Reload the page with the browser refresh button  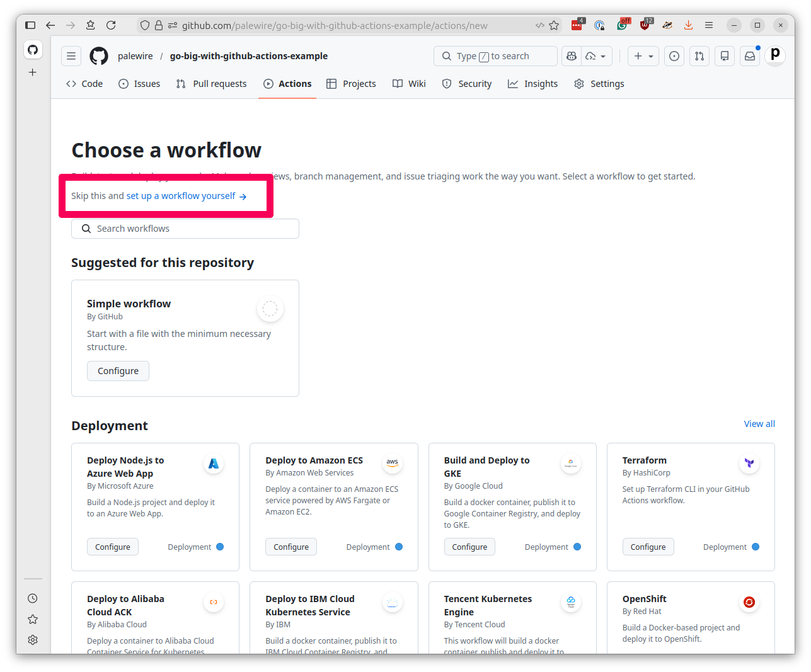point(111,25)
